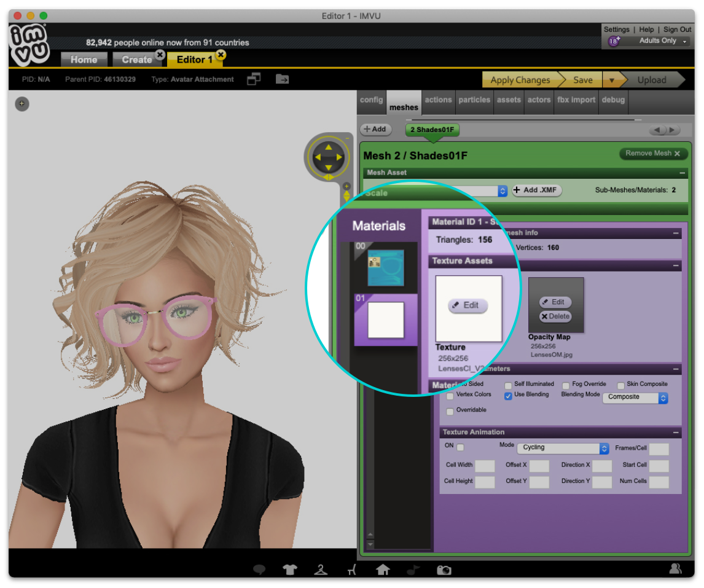Enable Skin Composite checkbox
Viewport: 704px width, 588px height.
pyautogui.click(x=620, y=385)
